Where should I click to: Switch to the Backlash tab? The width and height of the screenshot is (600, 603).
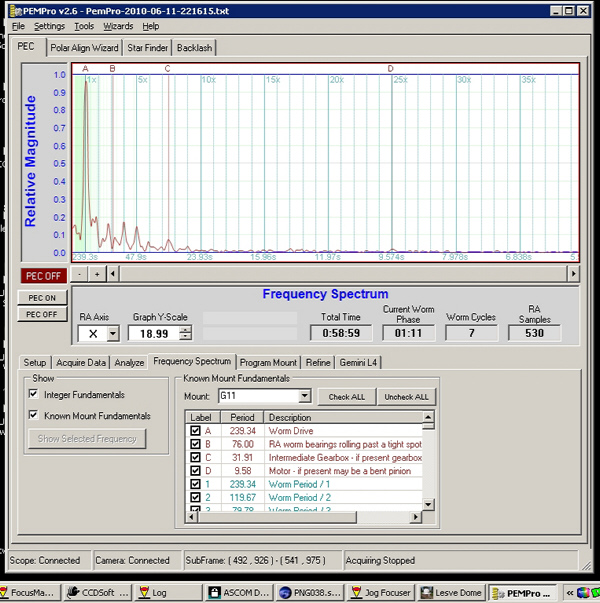tap(194, 48)
